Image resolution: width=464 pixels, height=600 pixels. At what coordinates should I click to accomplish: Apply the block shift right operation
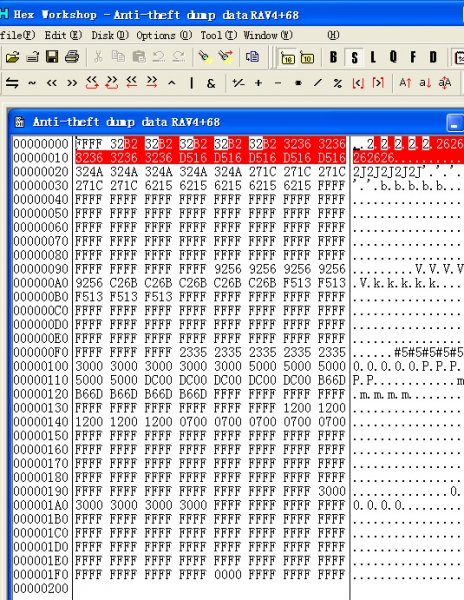coord(152,82)
